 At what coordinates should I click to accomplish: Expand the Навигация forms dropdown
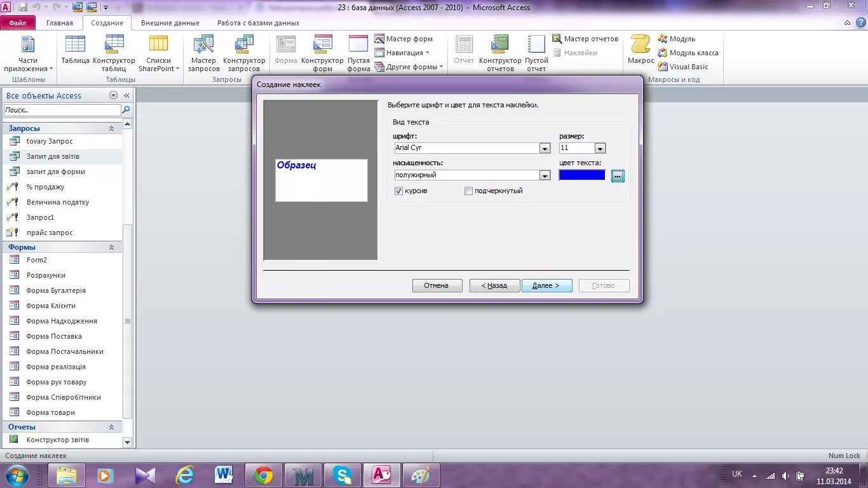pyautogui.click(x=402, y=53)
